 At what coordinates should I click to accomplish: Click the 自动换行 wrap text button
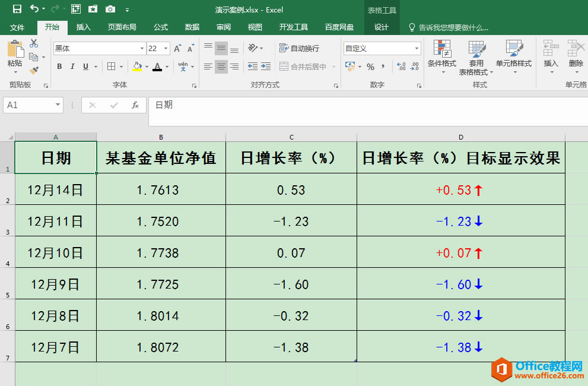[299, 48]
